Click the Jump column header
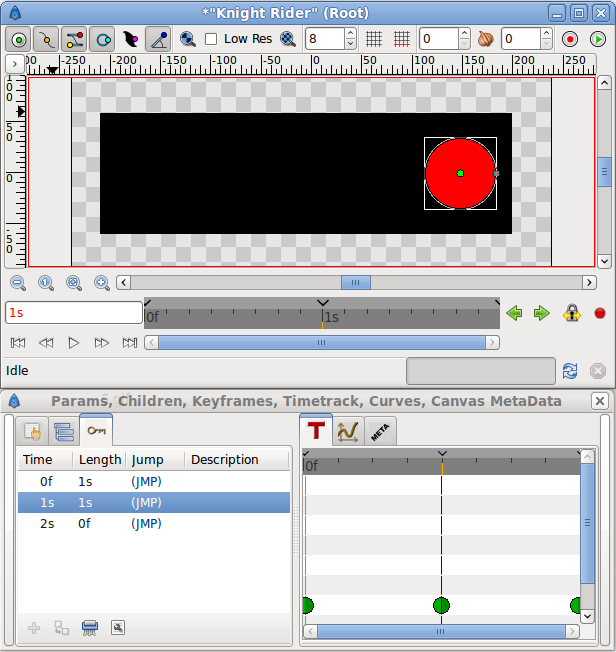616x652 pixels. point(155,460)
